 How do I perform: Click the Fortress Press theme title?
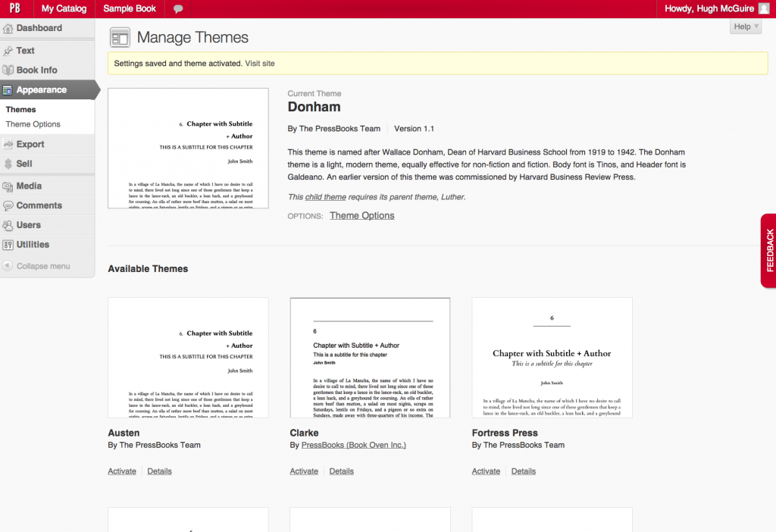point(505,433)
